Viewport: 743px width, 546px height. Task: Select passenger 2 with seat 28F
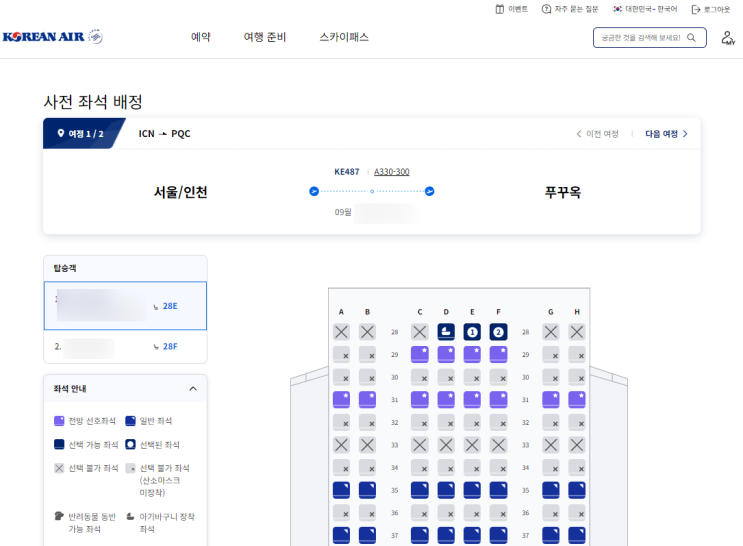pyautogui.click(x=125, y=346)
